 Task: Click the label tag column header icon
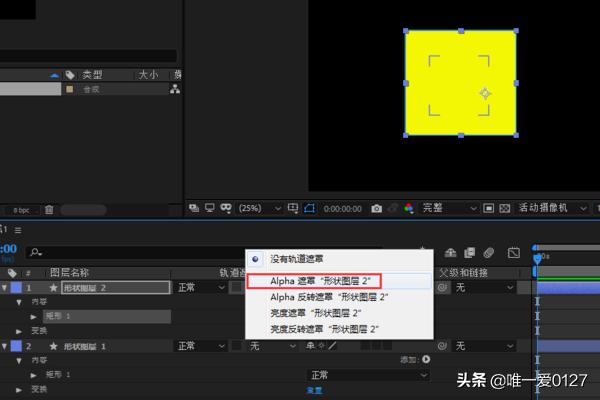click(12, 273)
